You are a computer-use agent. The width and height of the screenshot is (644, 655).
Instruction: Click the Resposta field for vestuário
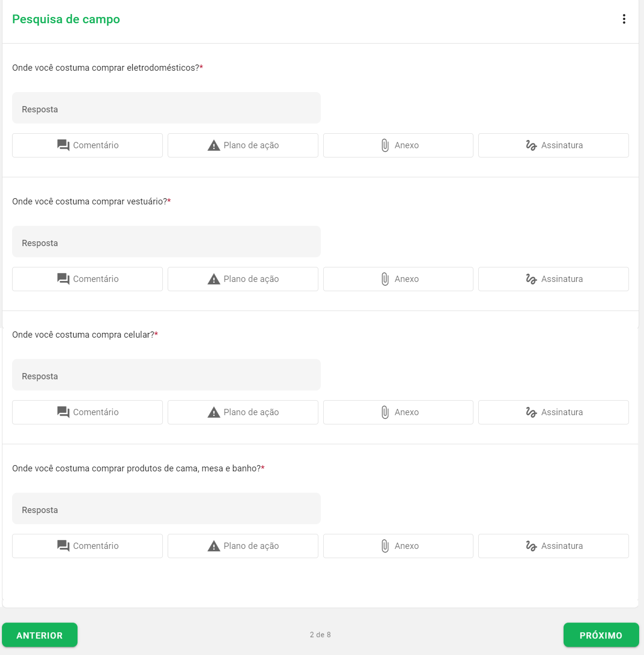pyautogui.click(x=166, y=241)
